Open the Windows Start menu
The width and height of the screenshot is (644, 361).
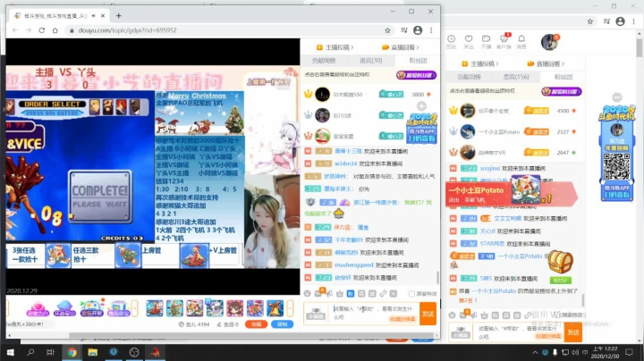point(10,352)
